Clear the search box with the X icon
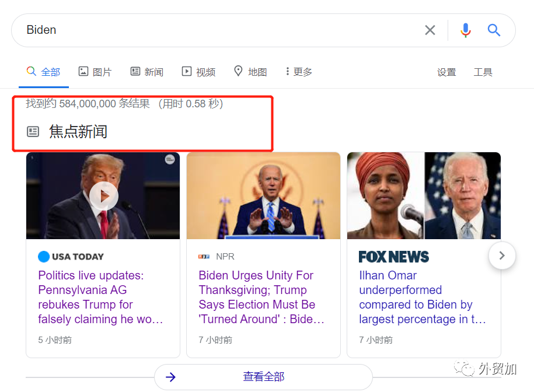The width and height of the screenshot is (534, 392). tap(430, 30)
